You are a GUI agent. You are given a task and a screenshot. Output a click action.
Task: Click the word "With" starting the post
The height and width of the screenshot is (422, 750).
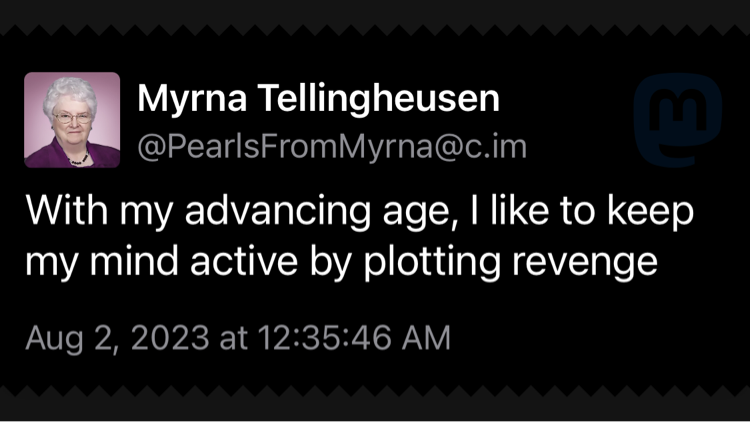pos(60,212)
